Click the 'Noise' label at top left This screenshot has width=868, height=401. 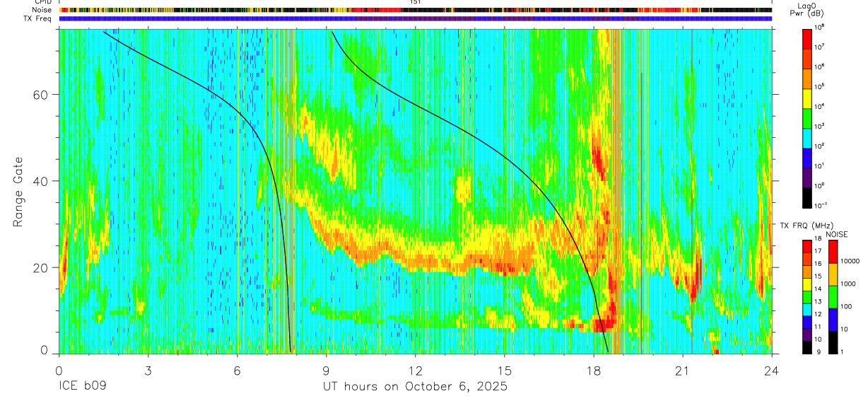[x=41, y=10]
